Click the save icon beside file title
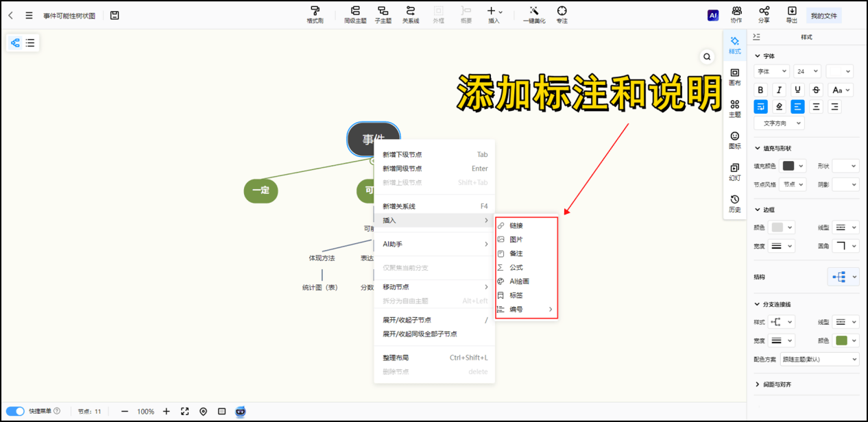 click(114, 15)
